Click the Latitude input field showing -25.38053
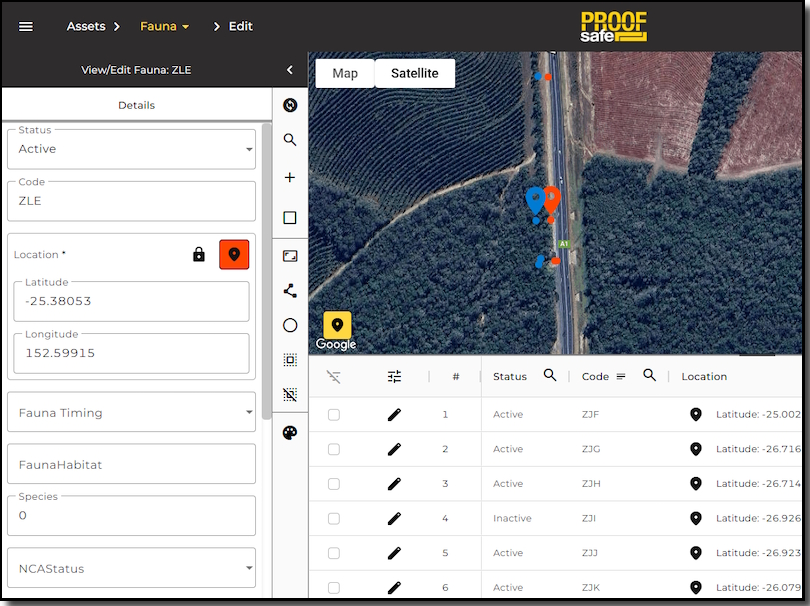The image size is (810, 606). (131, 301)
